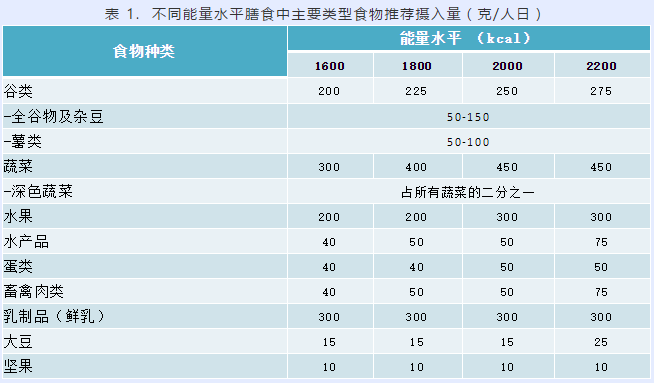
Task: Click 坚果 value 10 under 1600
Action: pyautogui.click(x=329, y=367)
